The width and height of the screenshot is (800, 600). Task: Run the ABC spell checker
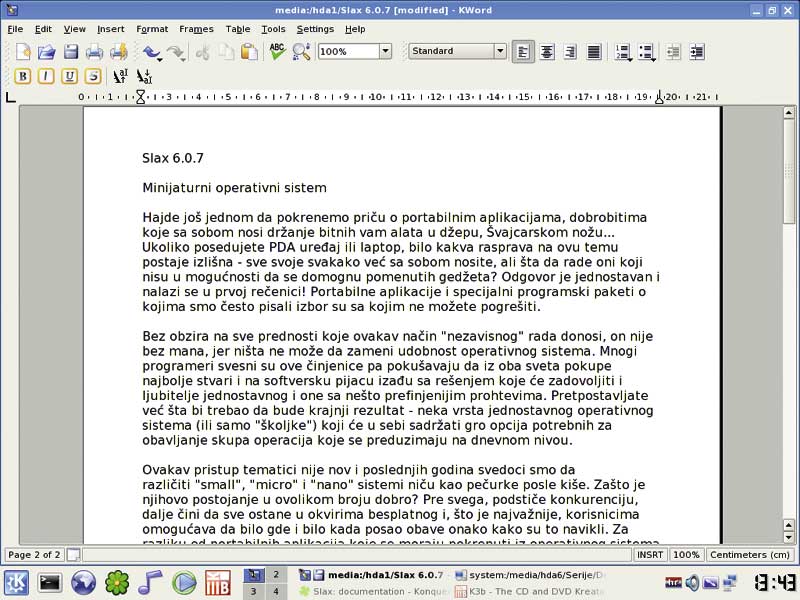pos(277,51)
